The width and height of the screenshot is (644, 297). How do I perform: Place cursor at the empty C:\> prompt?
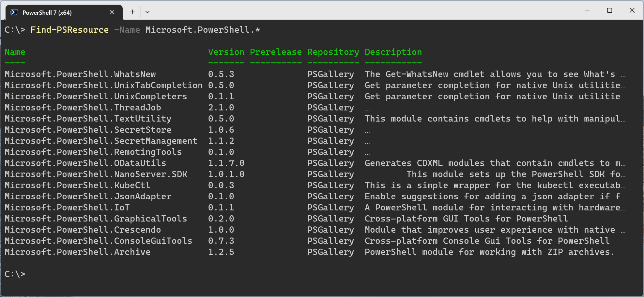[x=31, y=274]
